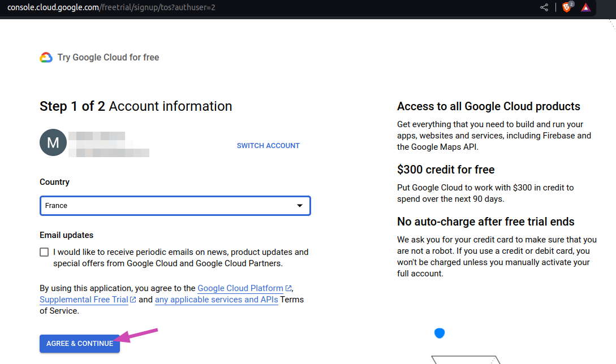Click external-link icon after Google Cloud Platform
The height and width of the screenshot is (364, 616).
coord(288,288)
